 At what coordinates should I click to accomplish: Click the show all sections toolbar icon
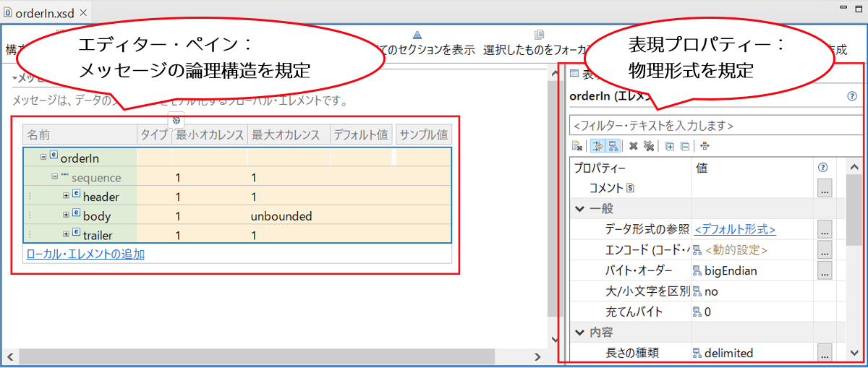(x=417, y=35)
